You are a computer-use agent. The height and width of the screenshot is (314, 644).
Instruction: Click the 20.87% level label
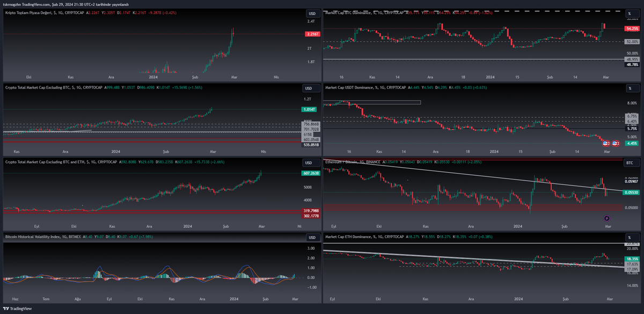[632, 244]
